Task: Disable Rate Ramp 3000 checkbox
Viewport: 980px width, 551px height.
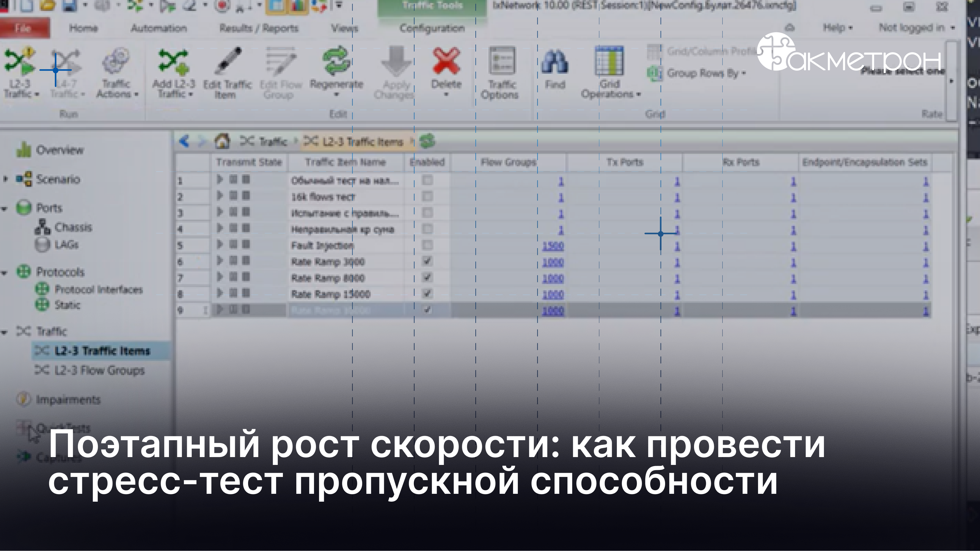Action: point(427,261)
